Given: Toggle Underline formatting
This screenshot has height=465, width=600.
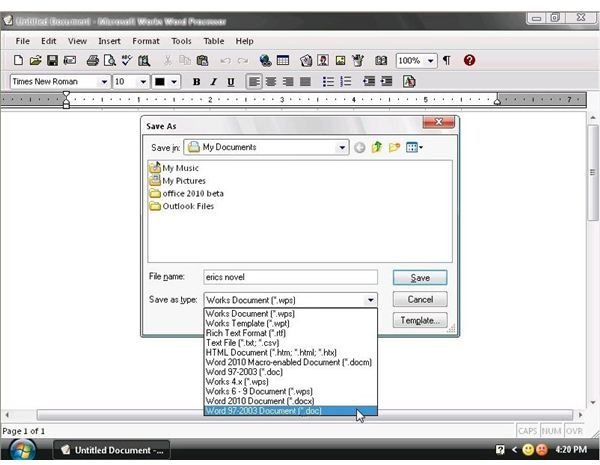Looking at the screenshot, I should coord(231,82).
